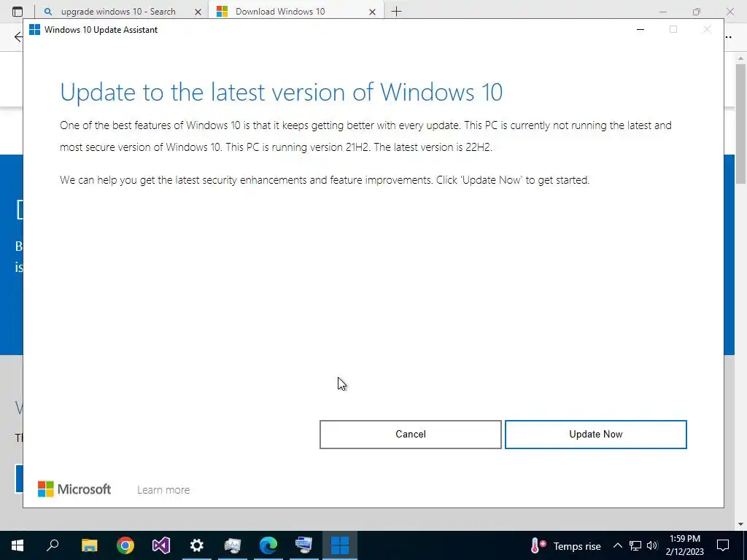Screen dimensions: 747x560
Task: Open Visual Studio from the taskbar
Action: click(x=161, y=545)
